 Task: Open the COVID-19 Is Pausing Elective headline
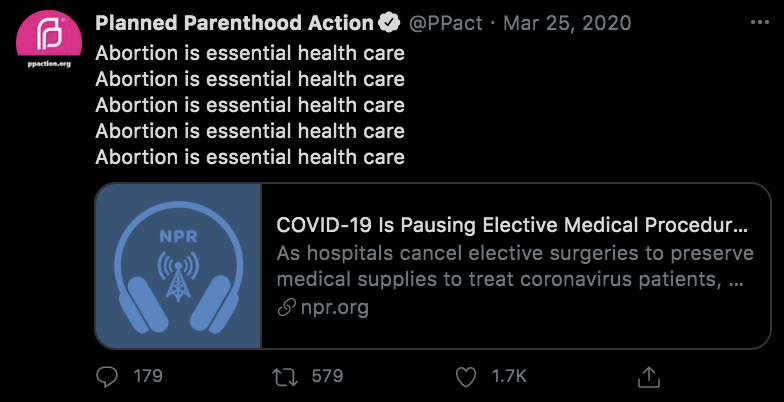coord(511,224)
